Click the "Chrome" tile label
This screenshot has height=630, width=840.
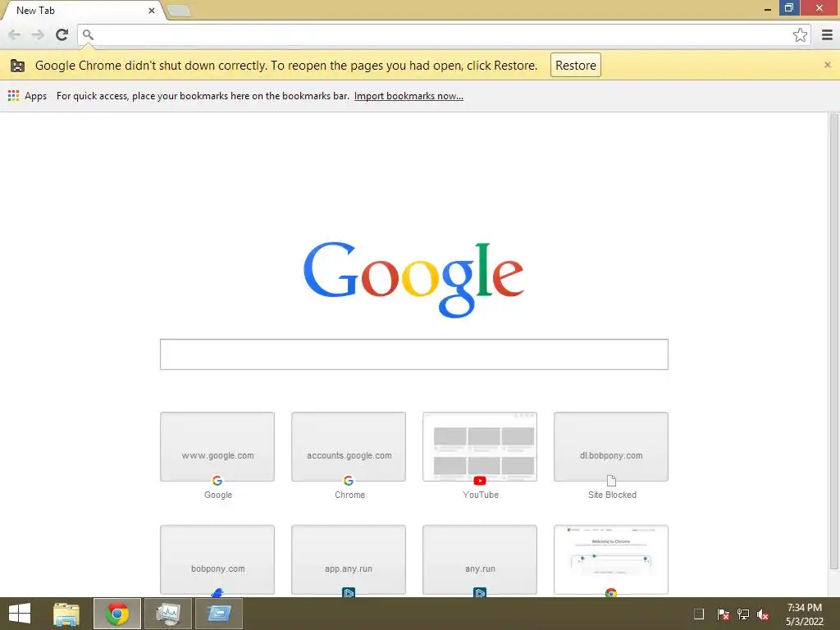click(349, 495)
